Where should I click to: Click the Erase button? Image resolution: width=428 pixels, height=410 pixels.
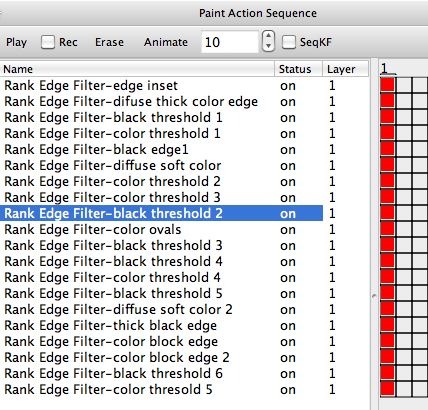pyautogui.click(x=109, y=42)
